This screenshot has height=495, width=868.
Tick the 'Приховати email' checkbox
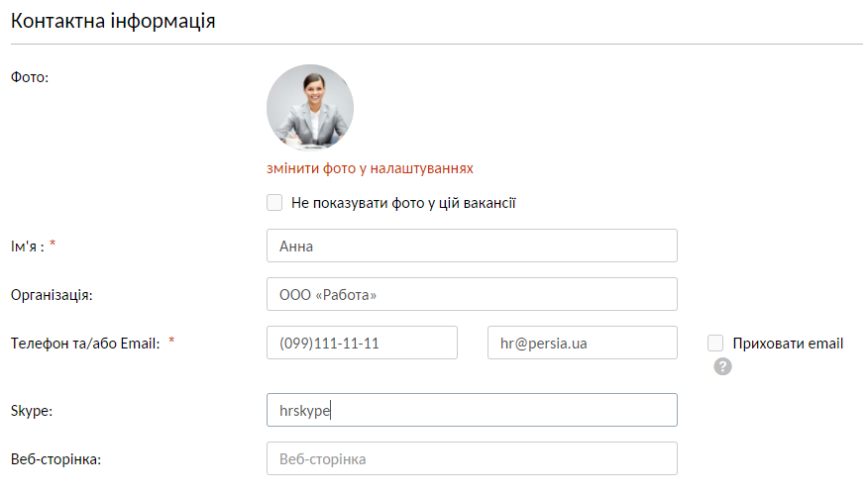715,344
